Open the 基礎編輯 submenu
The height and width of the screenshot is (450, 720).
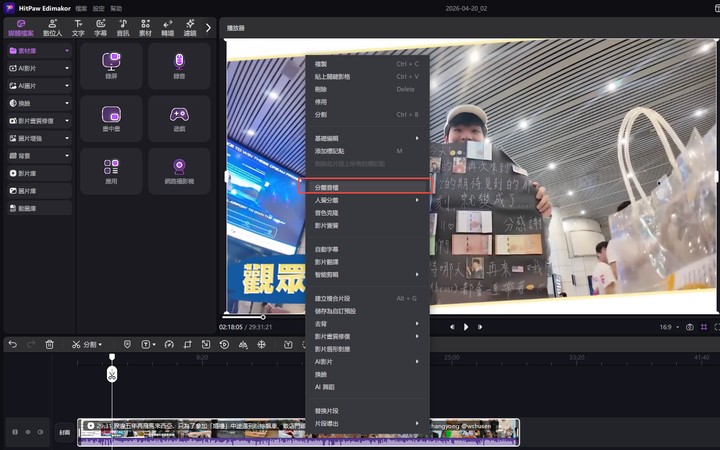click(367, 138)
